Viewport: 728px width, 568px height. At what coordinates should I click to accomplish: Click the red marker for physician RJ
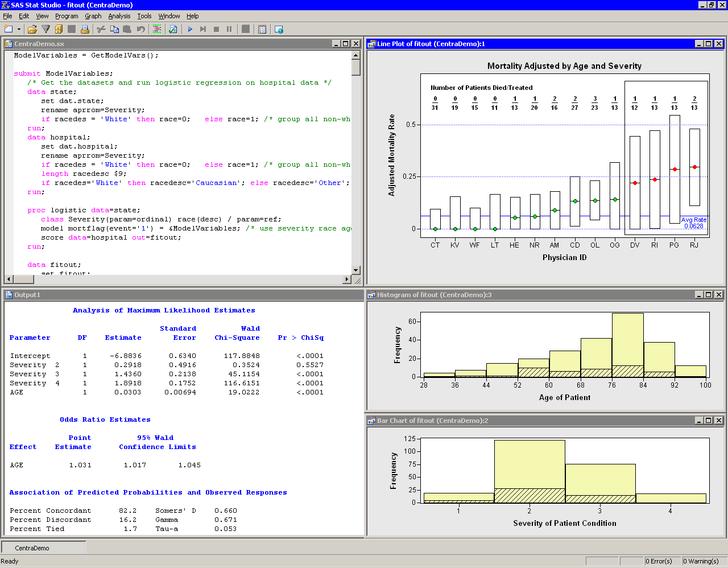tap(694, 167)
